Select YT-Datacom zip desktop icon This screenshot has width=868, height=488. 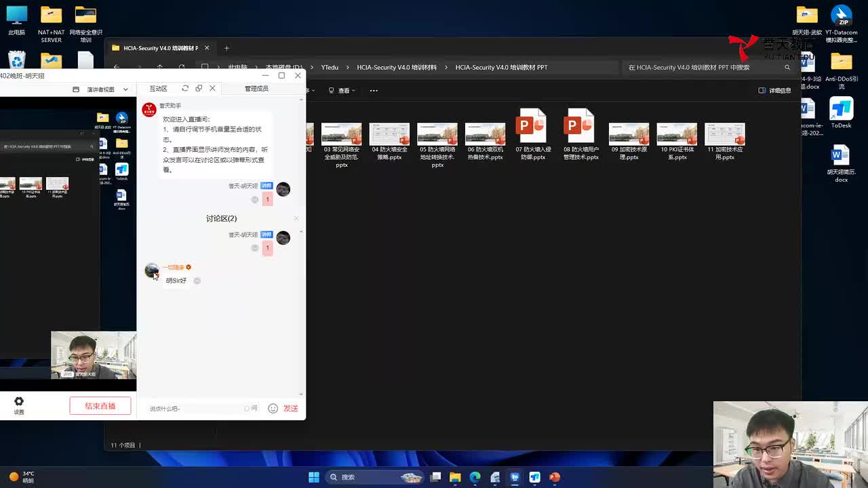click(x=842, y=24)
